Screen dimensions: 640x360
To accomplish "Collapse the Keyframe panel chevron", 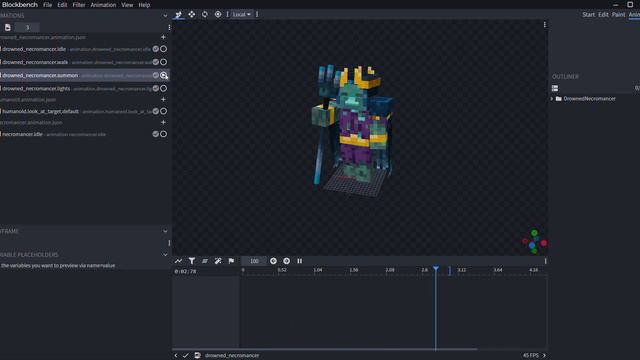I will (x=165, y=231).
